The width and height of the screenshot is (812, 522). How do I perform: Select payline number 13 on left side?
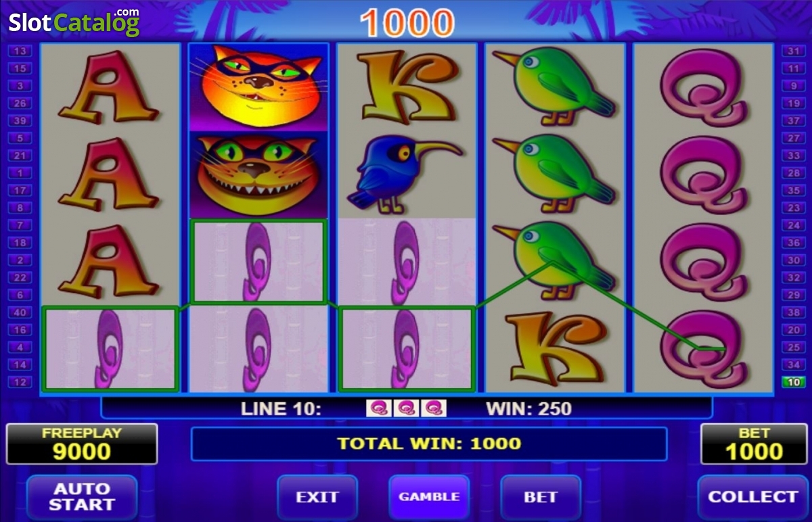click(19, 51)
